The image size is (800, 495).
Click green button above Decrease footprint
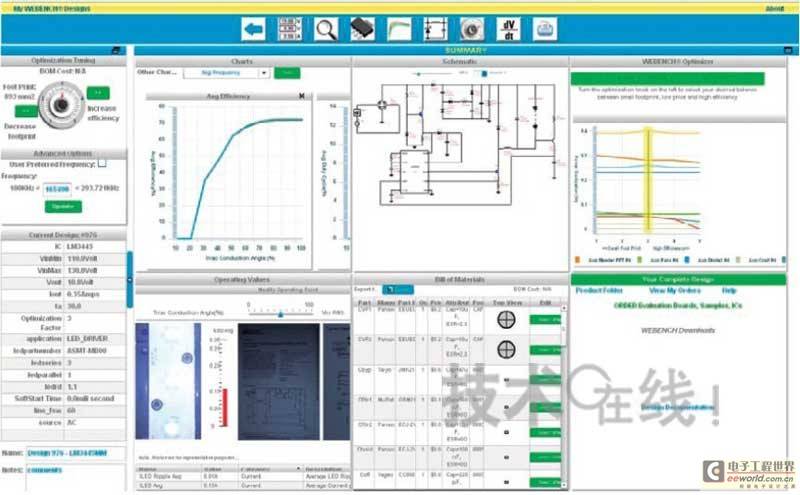pyautogui.click(x=26, y=111)
